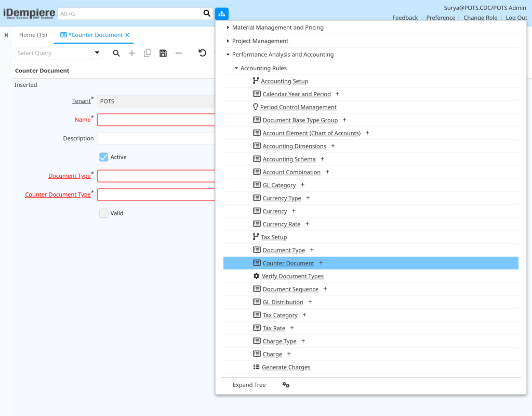
Task: Collapse the Accounting Rules folder
Action: pos(236,68)
